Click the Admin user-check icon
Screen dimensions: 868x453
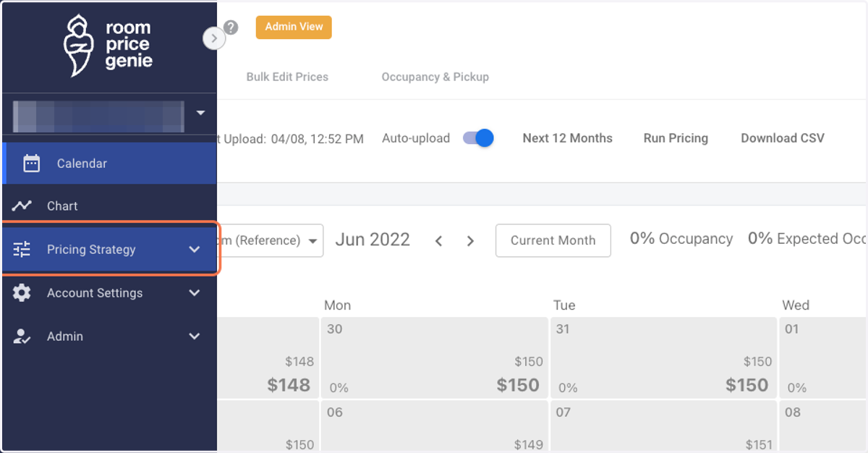pos(22,336)
